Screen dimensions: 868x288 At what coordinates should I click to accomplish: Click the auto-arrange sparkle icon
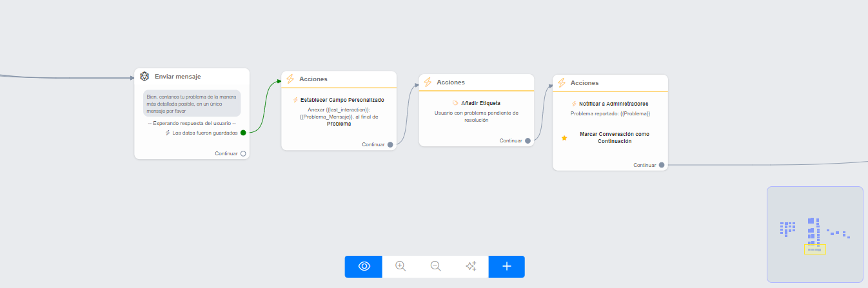tap(471, 266)
